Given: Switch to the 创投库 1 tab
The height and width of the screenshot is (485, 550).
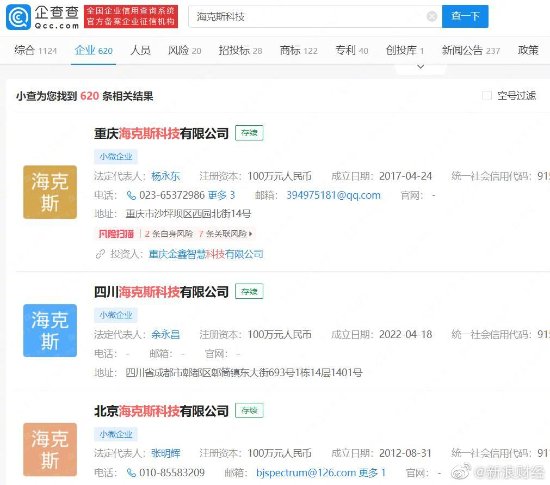Looking at the screenshot, I should coord(405,50).
